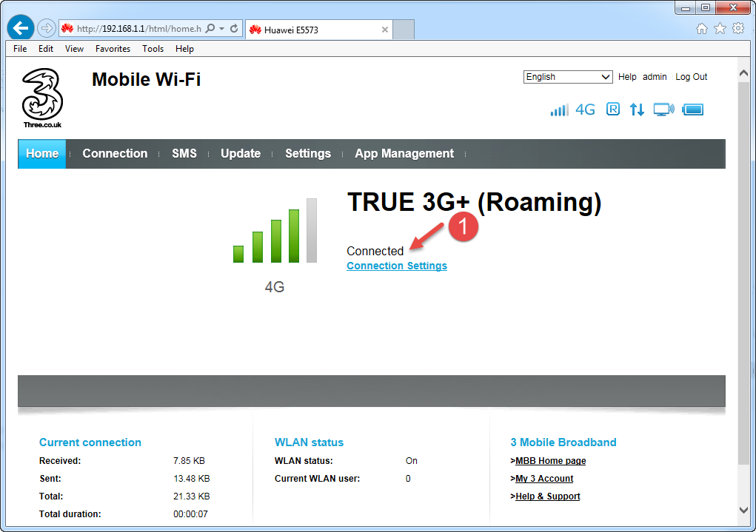Click the battery status icon
756x532 pixels.
coord(693,110)
